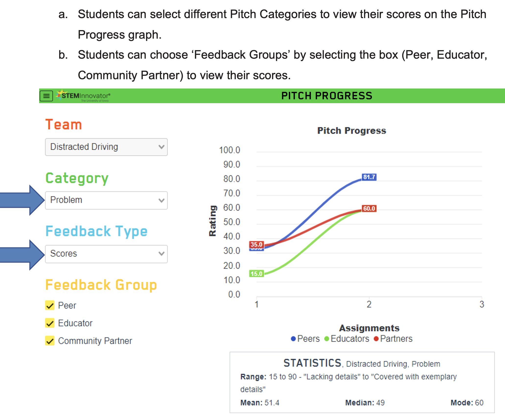The image size is (505, 420).
Task: Click the PITCH PROGRESS header title
Action: pos(327,96)
